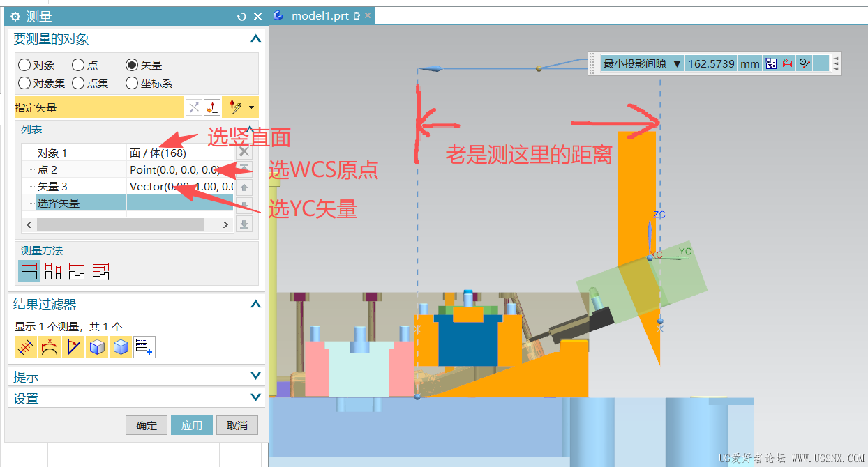Close the _model1.prt tab
This screenshot has width=868, height=467.
click(x=368, y=15)
